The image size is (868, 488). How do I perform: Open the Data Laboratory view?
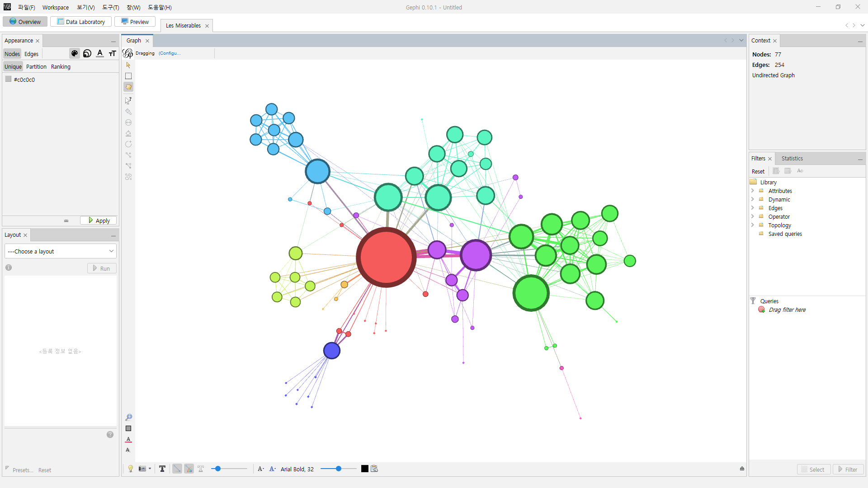click(81, 22)
